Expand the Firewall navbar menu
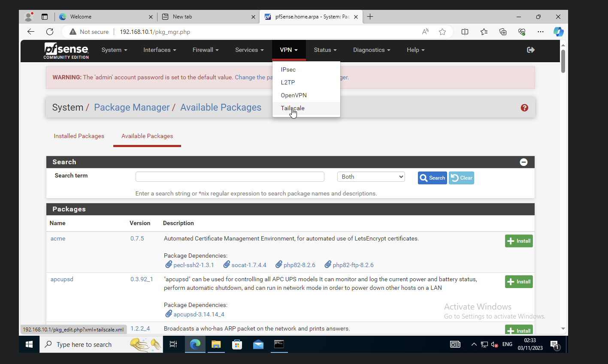 (x=206, y=50)
